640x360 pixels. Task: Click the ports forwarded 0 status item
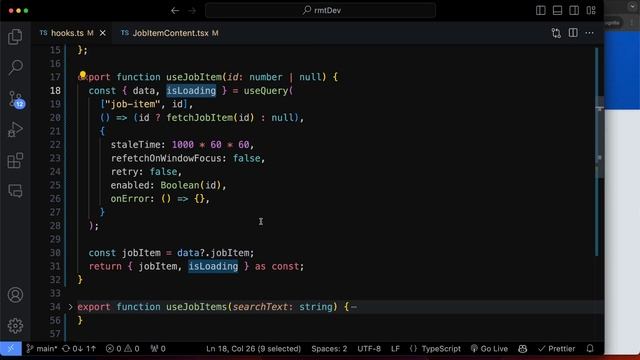[158, 349]
